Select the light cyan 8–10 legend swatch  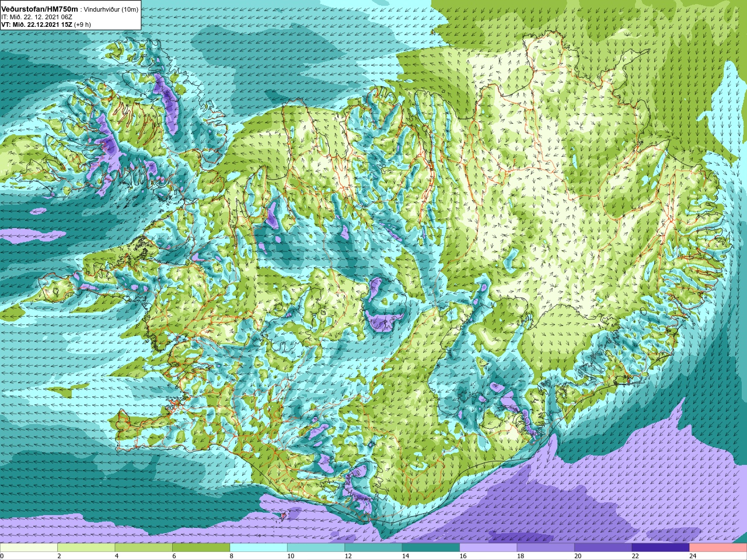coord(259,548)
